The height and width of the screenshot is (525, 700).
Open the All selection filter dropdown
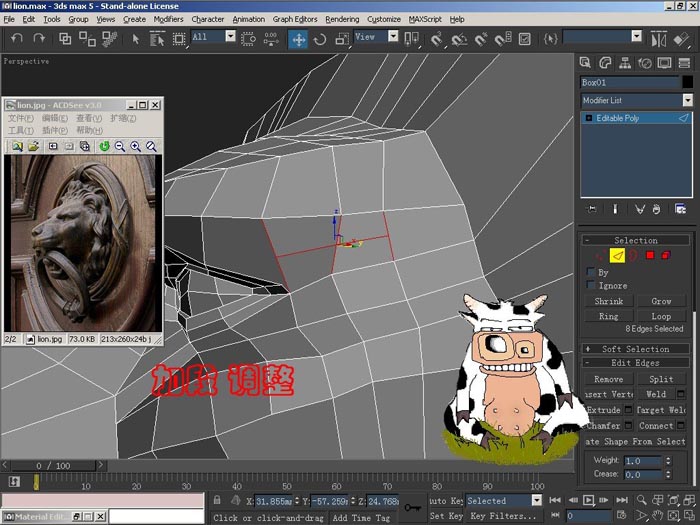coord(230,36)
